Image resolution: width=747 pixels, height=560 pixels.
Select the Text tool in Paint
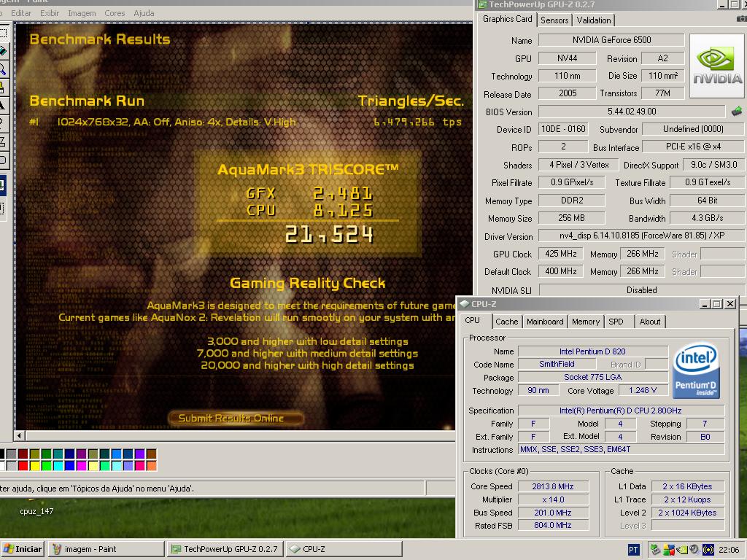pos(2,105)
